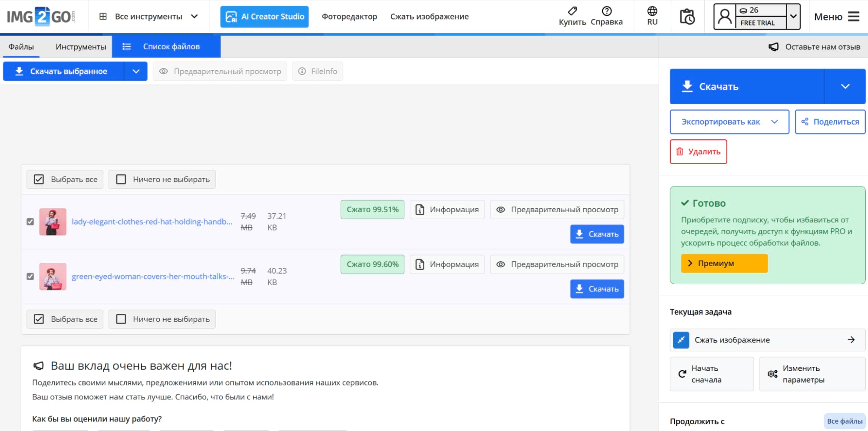Open the Экспортировать как dropdown
The width and height of the screenshot is (868, 431).
(x=729, y=122)
